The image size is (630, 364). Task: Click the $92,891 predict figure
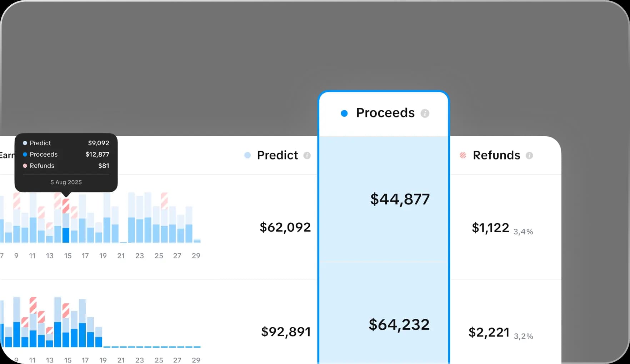pyautogui.click(x=285, y=332)
